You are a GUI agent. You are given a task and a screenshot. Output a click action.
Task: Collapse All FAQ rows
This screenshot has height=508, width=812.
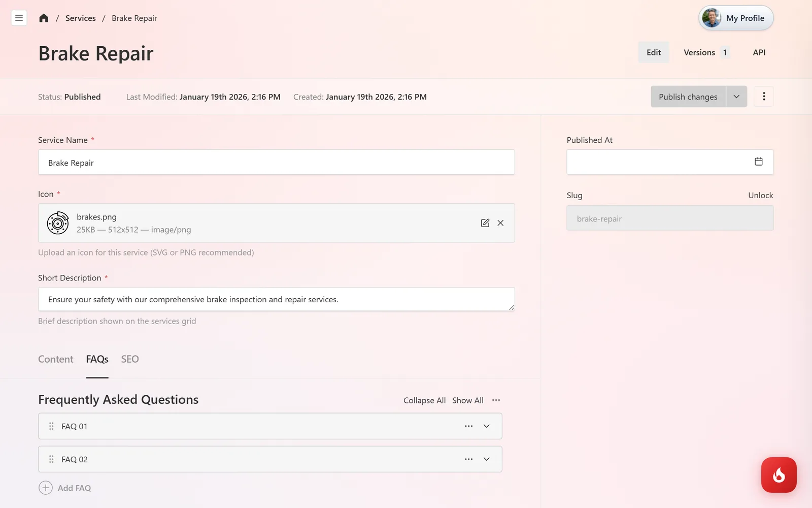424,400
